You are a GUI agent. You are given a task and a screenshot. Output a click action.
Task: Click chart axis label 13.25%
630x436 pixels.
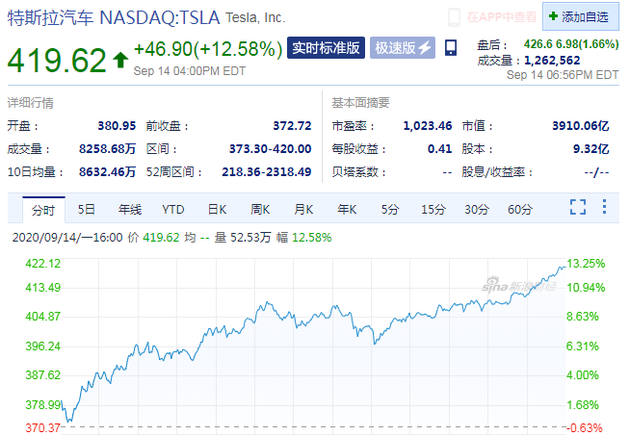click(586, 264)
